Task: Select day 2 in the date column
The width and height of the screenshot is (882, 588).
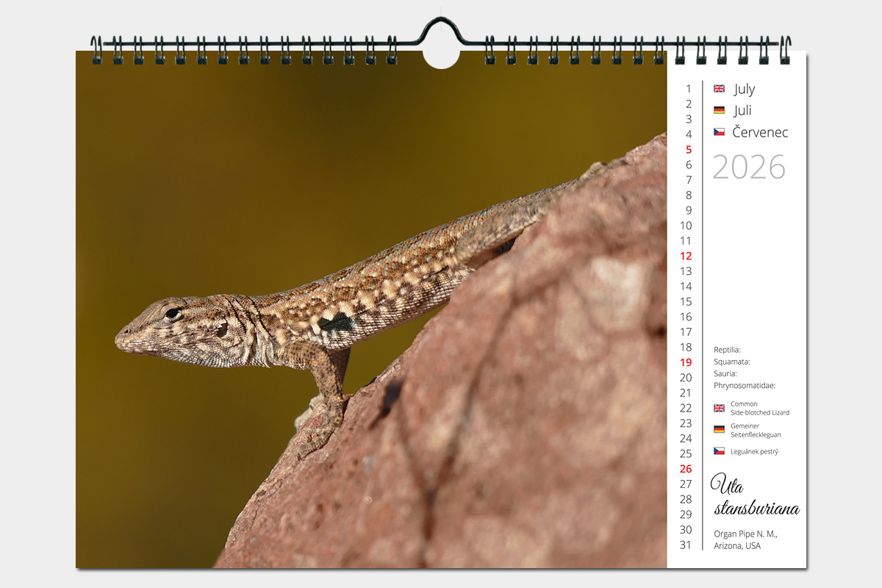Action: [689, 104]
